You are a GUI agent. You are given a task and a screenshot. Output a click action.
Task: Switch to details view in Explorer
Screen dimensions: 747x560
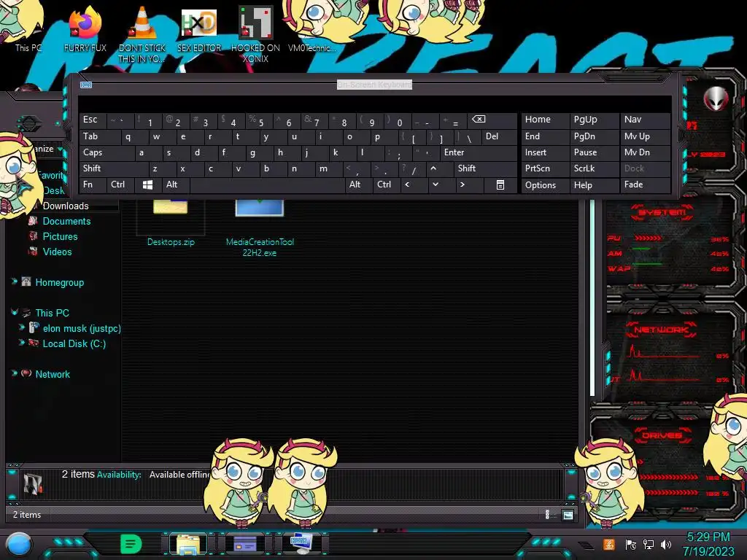[547, 514]
